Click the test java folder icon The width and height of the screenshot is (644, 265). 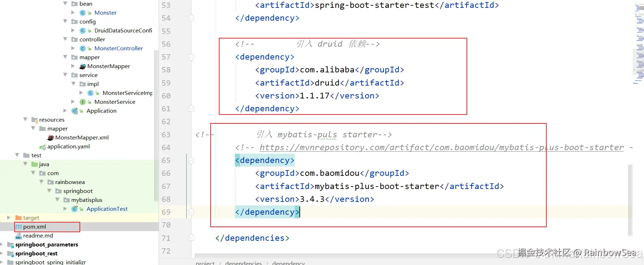(35, 164)
